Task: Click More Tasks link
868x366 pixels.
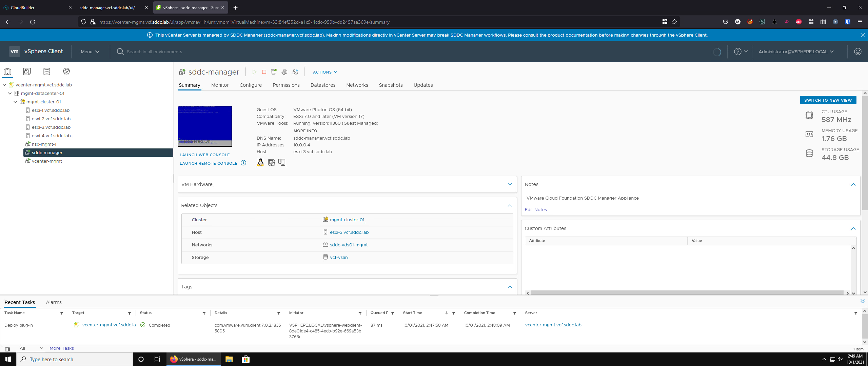Action: [61, 348]
